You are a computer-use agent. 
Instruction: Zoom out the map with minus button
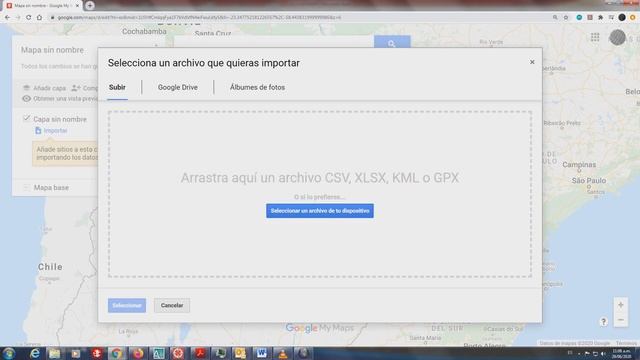[x=620, y=320]
